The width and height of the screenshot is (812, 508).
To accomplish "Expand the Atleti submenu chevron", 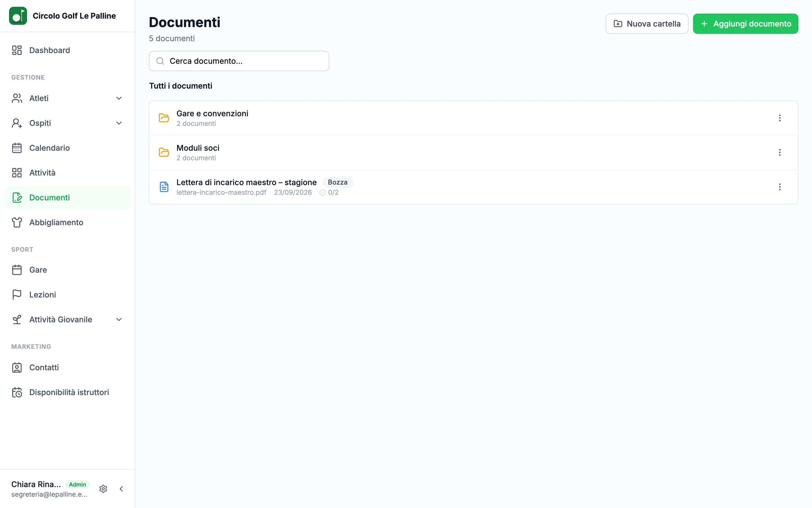I will pyautogui.click(x=119, y=98).
